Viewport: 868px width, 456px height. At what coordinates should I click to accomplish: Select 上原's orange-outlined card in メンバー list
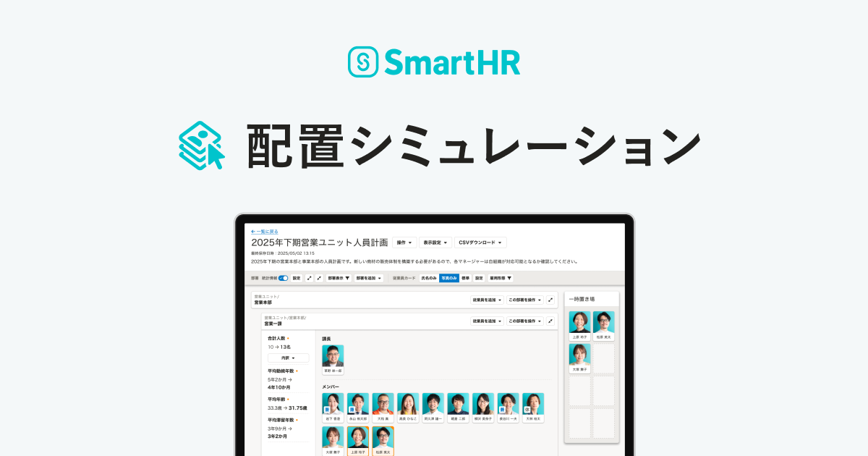coord(358,441)
